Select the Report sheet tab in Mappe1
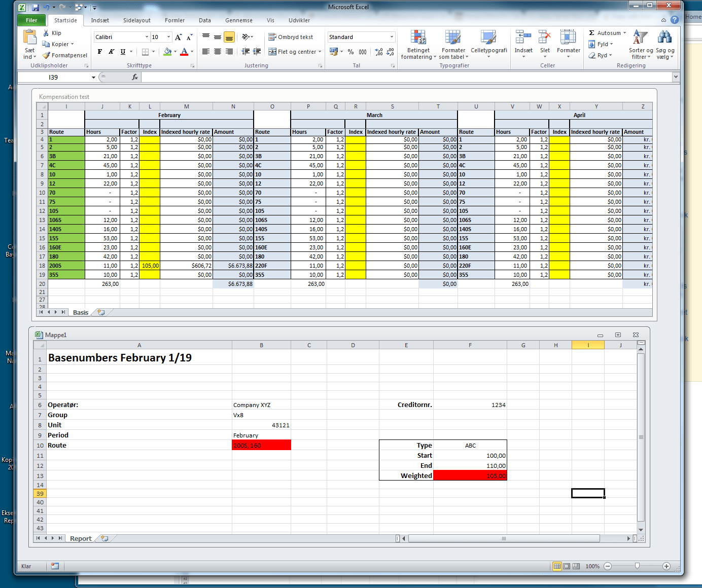Image resolution: width=702 pixels, height=588 pixels. click(x=81, y=538)
